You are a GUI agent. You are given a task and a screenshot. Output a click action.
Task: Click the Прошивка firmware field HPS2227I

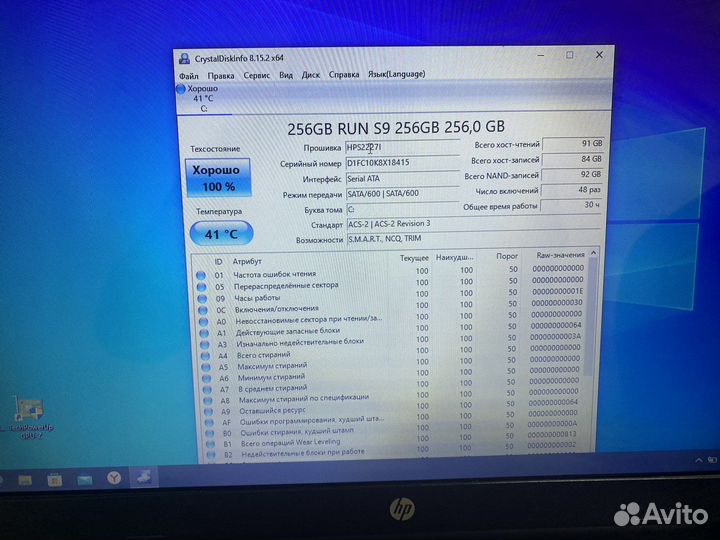point(402,147)
